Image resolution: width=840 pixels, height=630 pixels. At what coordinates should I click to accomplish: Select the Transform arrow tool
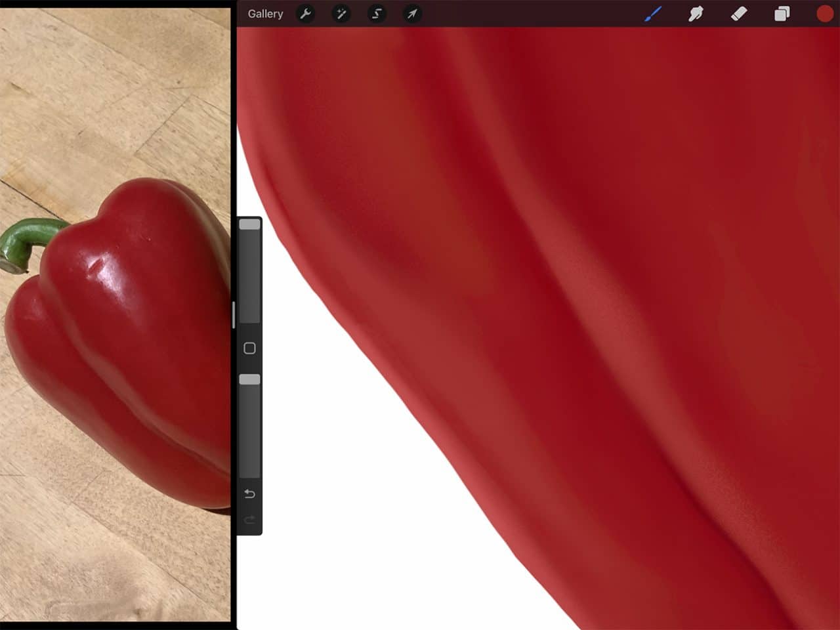411,14
